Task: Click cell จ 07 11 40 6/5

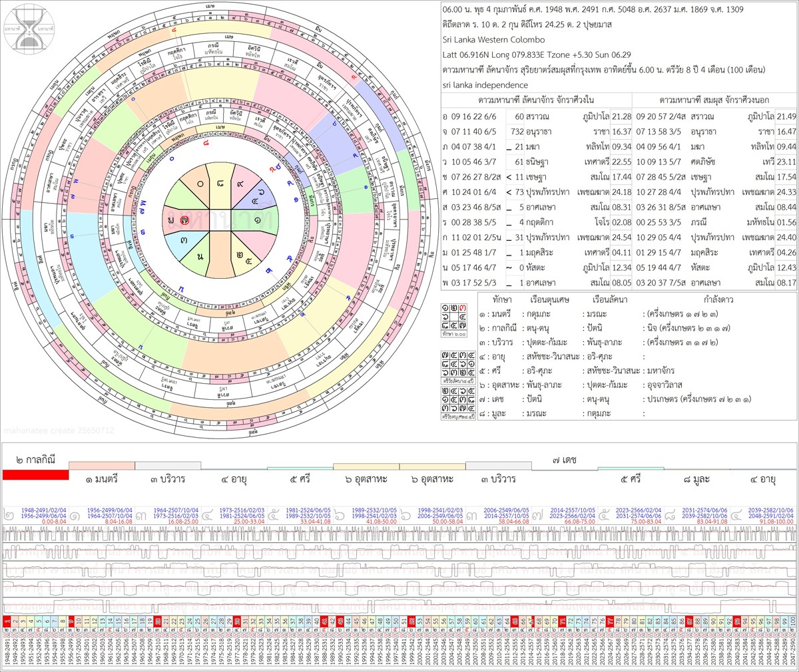Action: 469,132
